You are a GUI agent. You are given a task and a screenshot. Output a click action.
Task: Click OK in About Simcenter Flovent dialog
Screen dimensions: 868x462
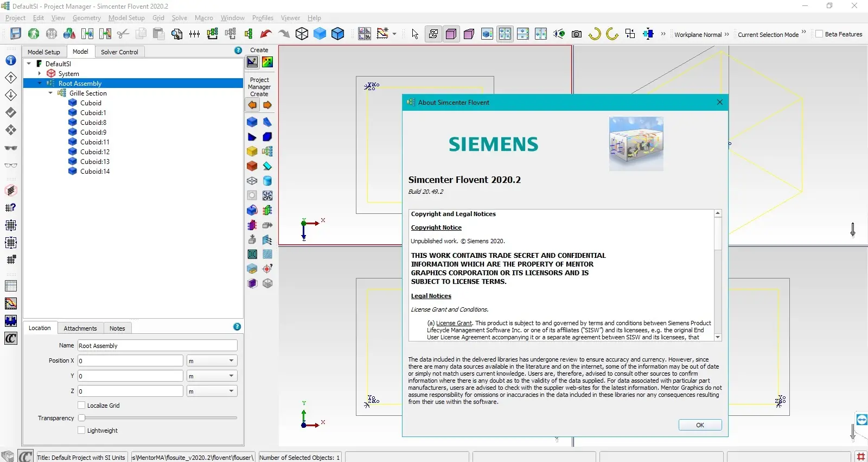[700, 425]
